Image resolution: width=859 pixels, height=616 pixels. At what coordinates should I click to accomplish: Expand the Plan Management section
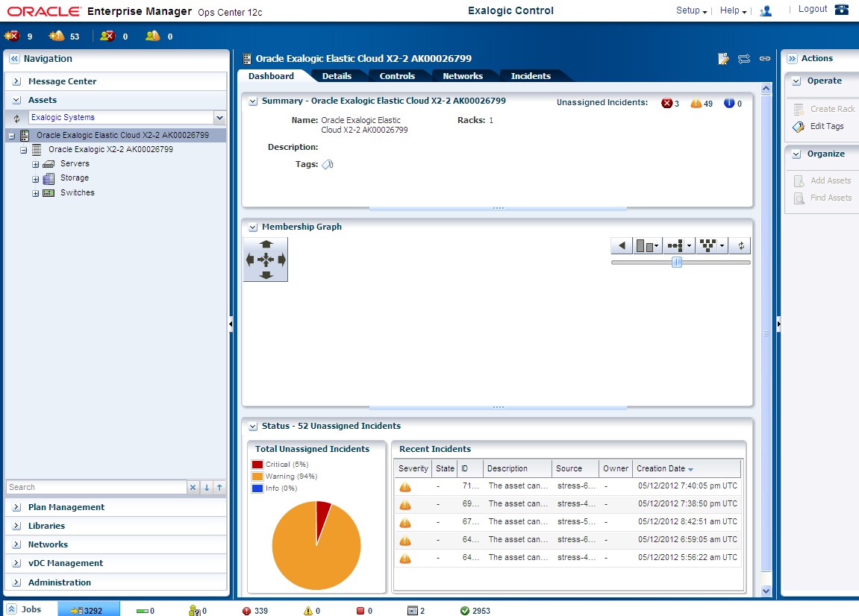point(17,508)
